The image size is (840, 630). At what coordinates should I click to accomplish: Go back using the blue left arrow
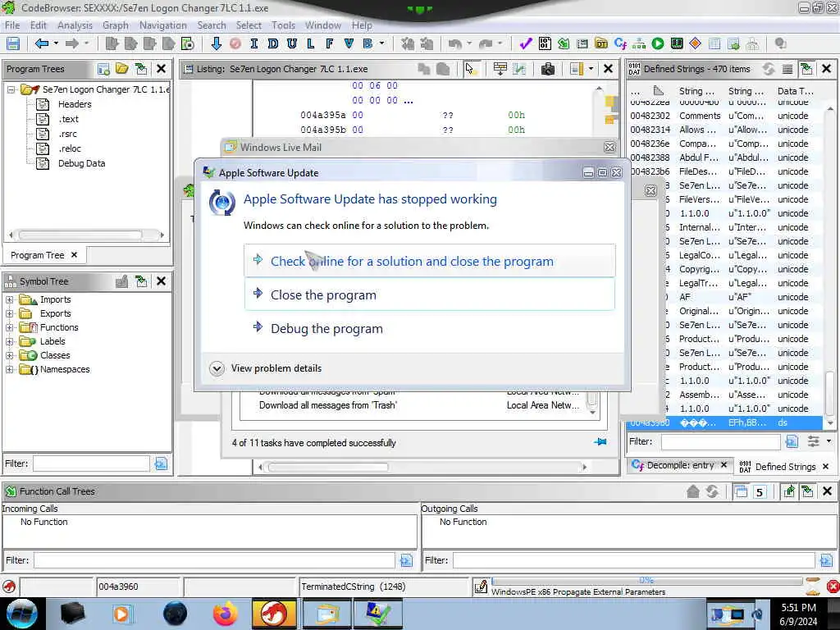(x=41, y=44)
